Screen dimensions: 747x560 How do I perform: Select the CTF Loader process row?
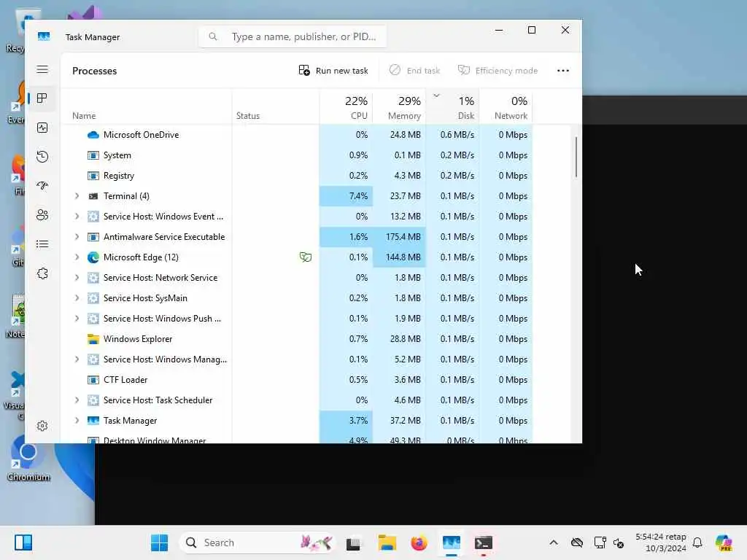coord(297,380)
